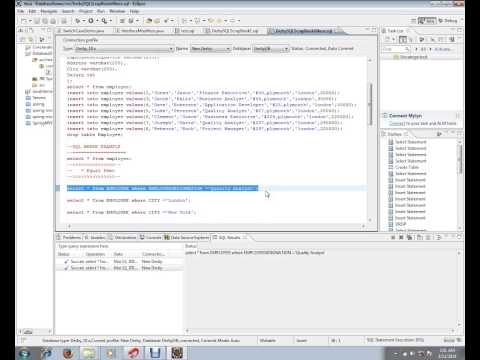
Task: Switch to the InterfaceModifiers.java editor tab
Action: click(x=140, y=31)
